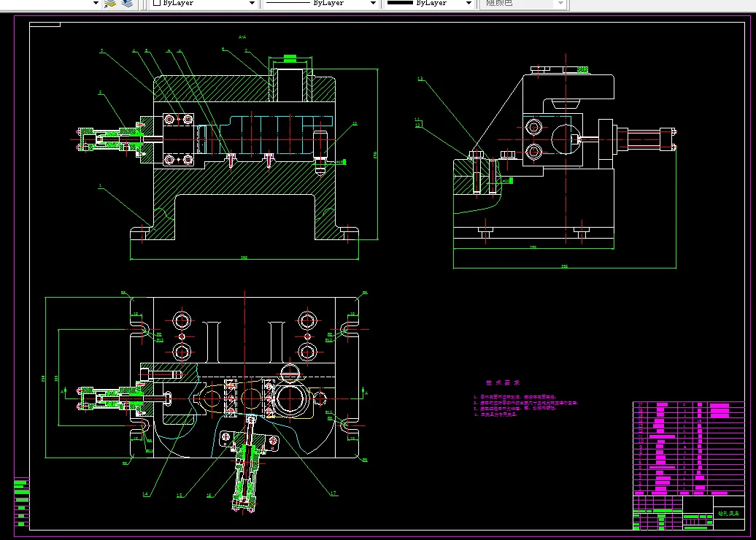This screenshot has height=540, width=756.
Task: Expand the layer list dropdown arrow at far left
Action: click(x=96, y=3)
